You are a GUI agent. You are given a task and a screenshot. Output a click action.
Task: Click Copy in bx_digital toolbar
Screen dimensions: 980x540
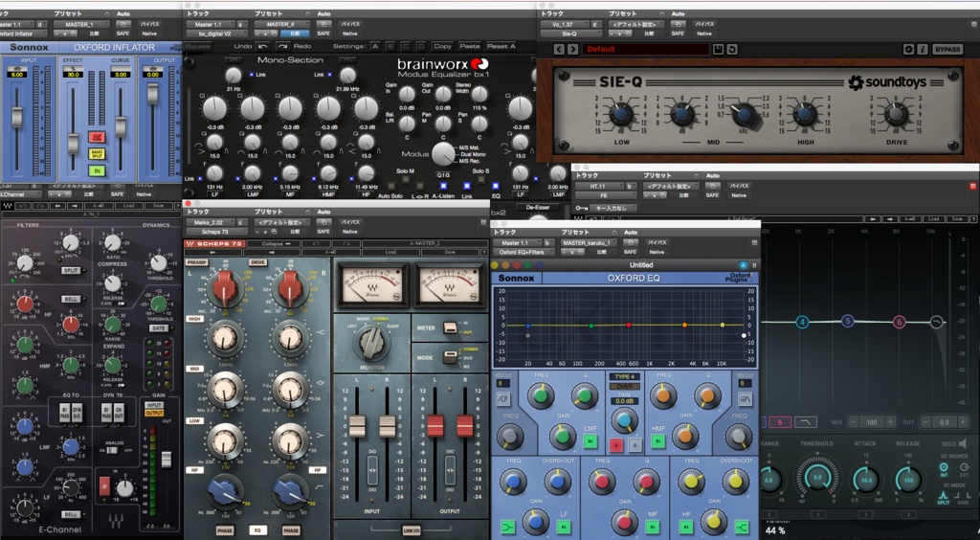pos(442,46)
